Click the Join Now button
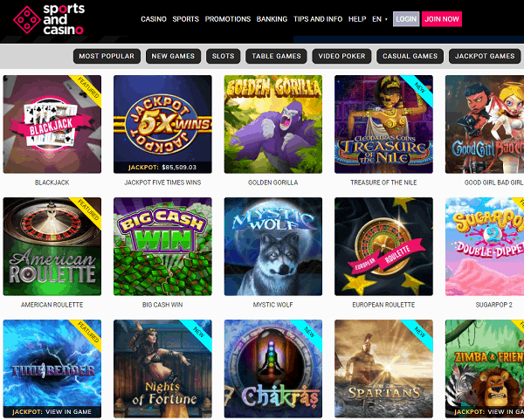524x420 pixels. tap(441, 19)
